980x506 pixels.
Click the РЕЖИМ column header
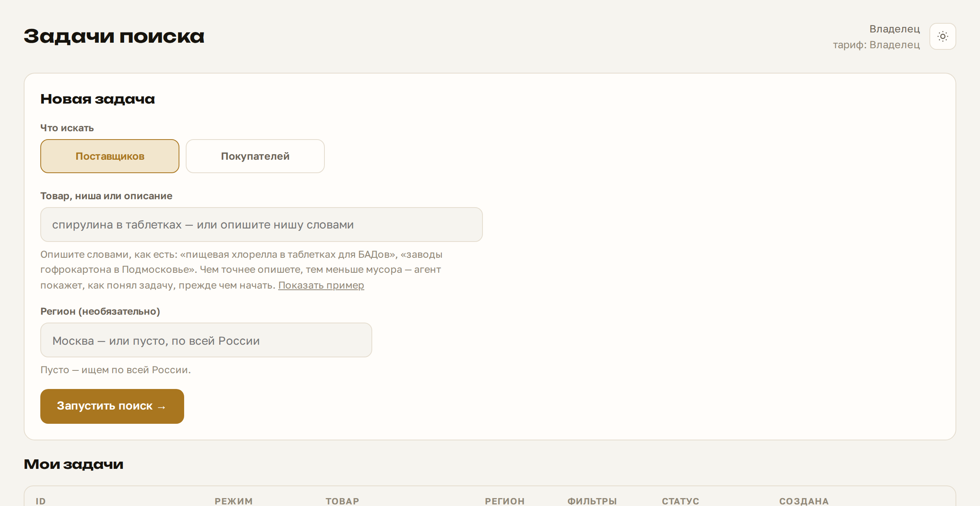pyautogui.click(x=234, y=501)
